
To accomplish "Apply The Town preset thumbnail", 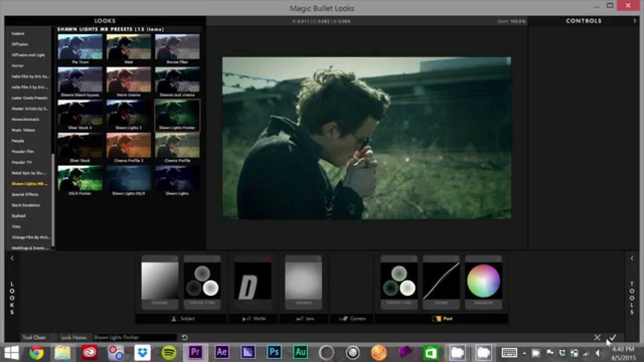I will pyautogui.click(x=80, y=47).
